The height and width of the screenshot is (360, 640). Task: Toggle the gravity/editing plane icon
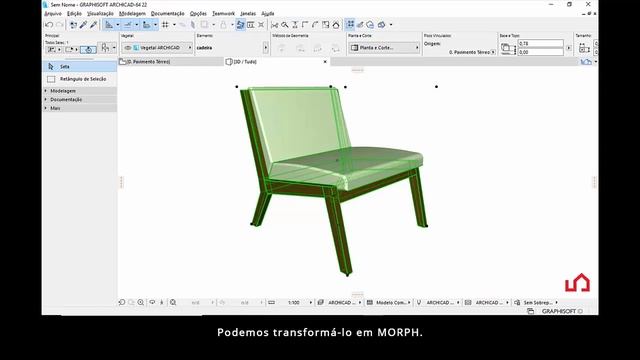pos(147,25)
